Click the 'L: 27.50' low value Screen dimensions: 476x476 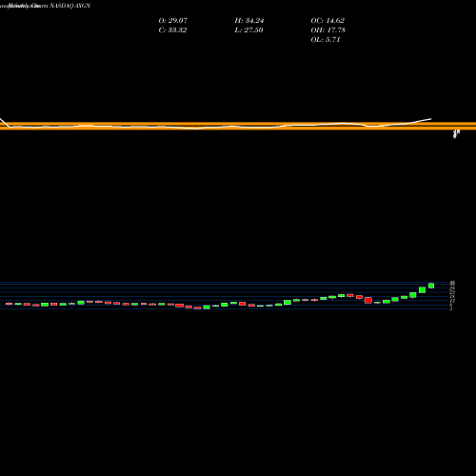pos(248,30)
